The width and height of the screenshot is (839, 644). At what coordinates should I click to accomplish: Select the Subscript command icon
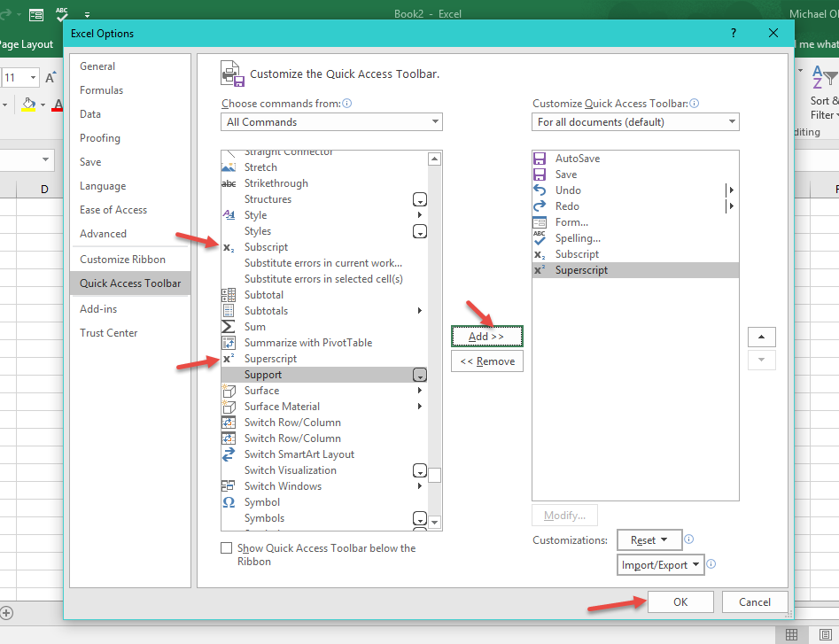[x=228, y=246]
